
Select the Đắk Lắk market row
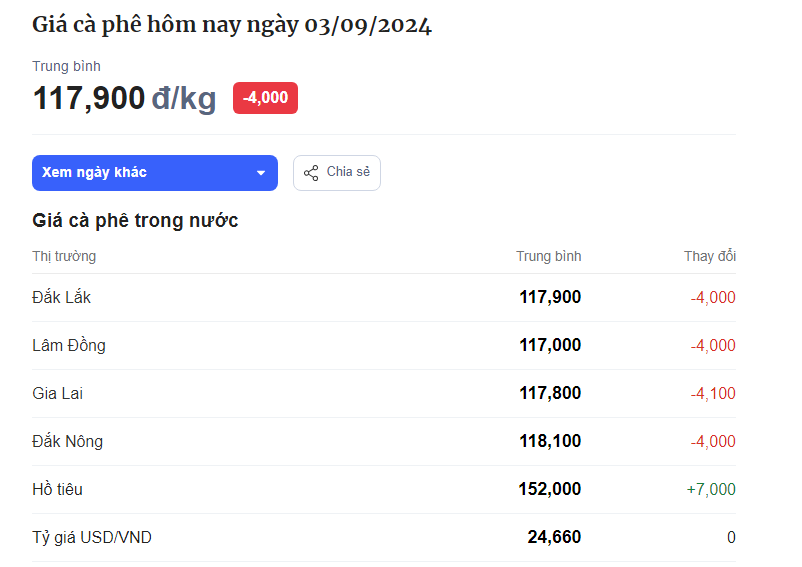[384, 298]
